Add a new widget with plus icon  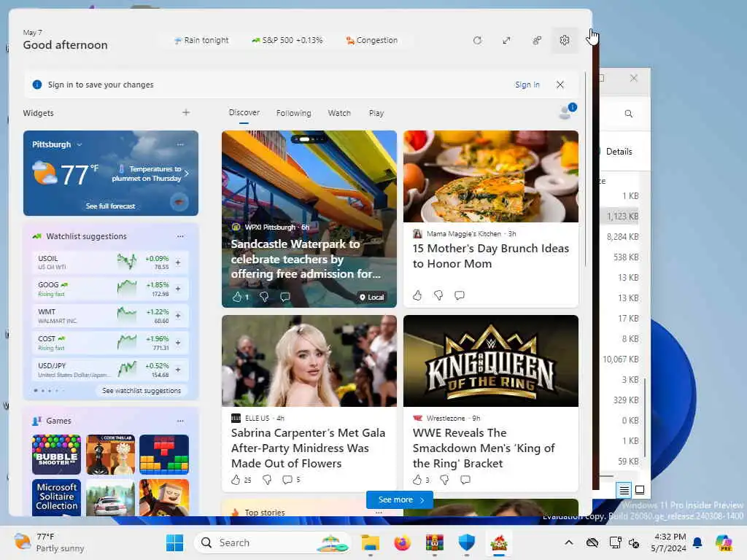point(186,112)
